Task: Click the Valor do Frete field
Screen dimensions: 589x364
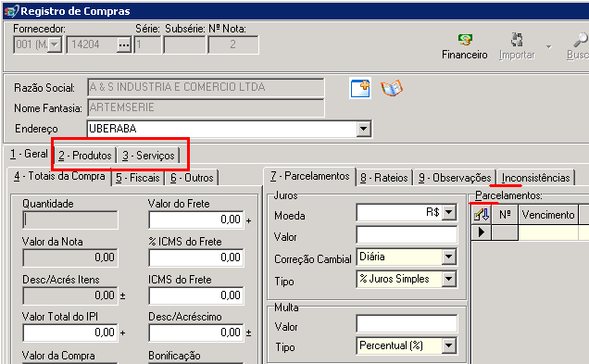Action: (x=196, y=220)
